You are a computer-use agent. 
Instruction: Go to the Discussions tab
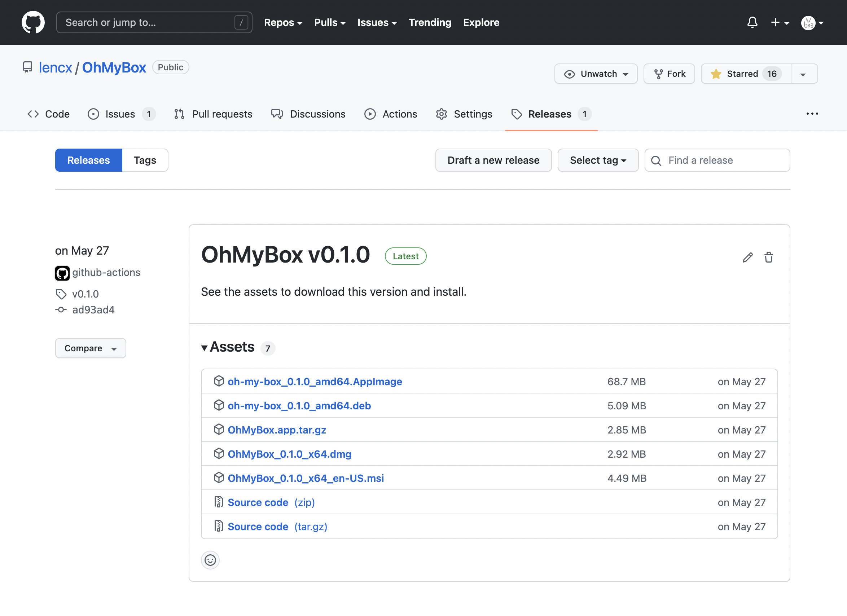(318, 114)
